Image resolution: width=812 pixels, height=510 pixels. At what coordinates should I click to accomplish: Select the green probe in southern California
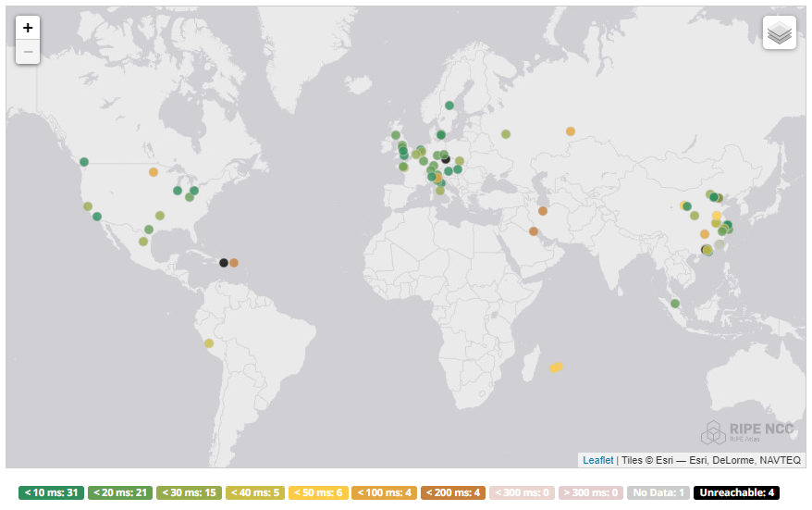coord(97,217)
